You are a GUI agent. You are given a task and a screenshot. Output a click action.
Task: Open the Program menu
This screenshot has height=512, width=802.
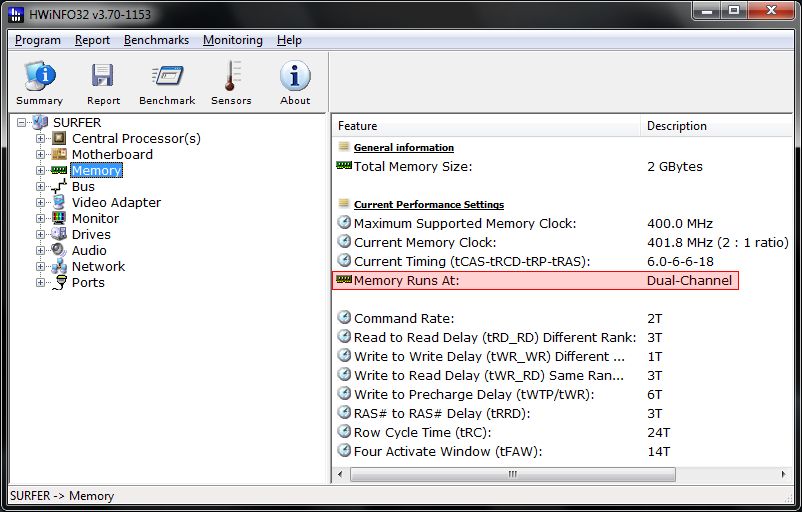(x=38, y=40)
